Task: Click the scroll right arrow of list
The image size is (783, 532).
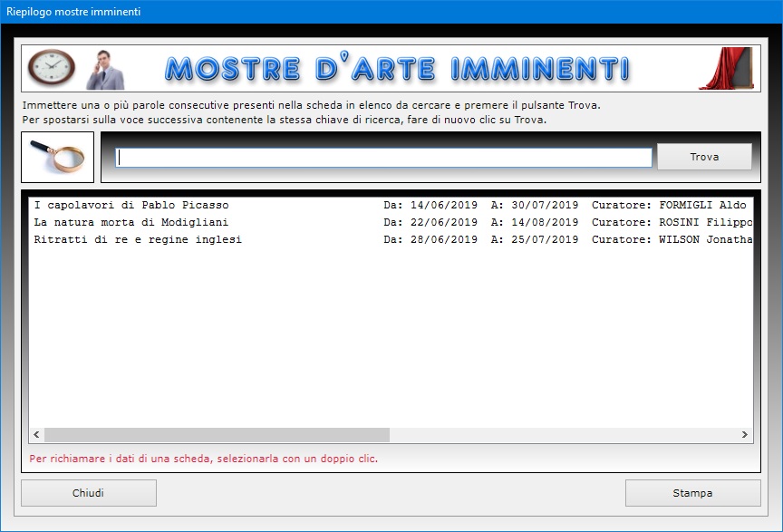Action: pyautogui.click(x=745, y=435)
